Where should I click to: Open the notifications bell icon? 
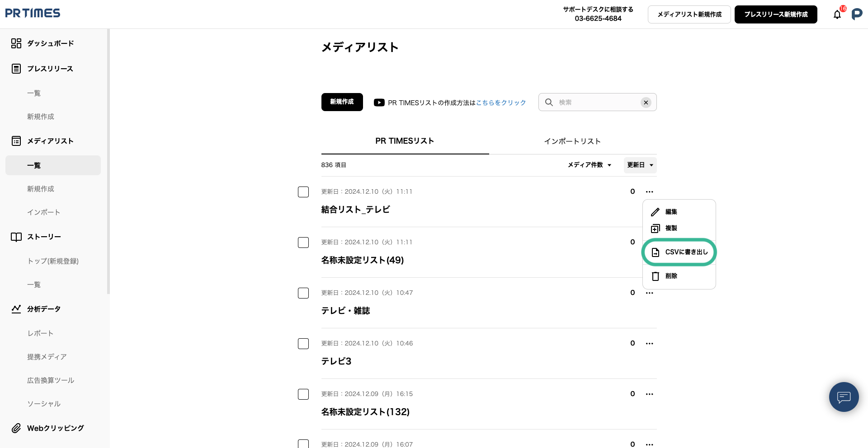point(837,14)
